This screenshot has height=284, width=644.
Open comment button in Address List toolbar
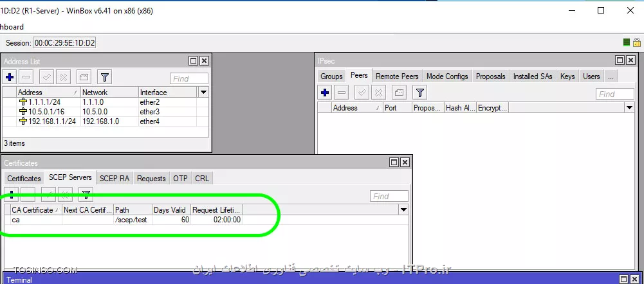point(84,76)
